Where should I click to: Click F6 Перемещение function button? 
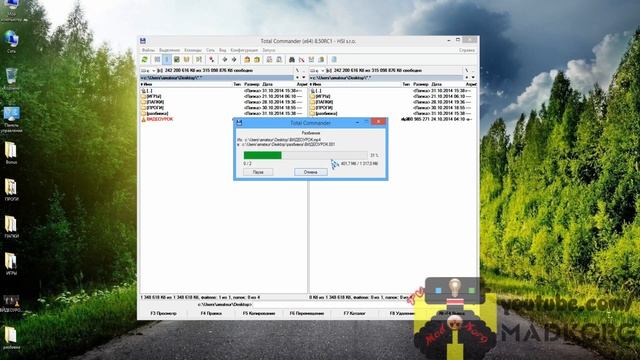(x=307, y=313)
